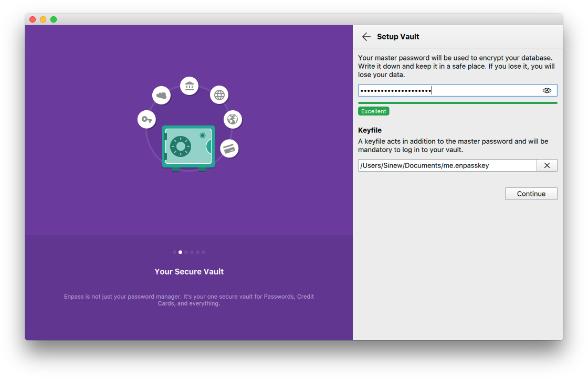This screenshot has height=379, width=588.
Task: Click the teal safe illustration
Action: click(188, 148)
